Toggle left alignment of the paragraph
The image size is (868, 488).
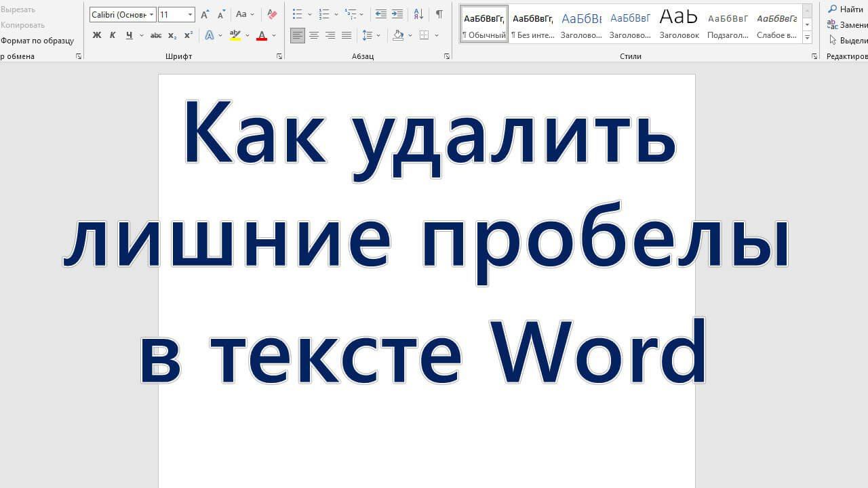[298, 35]
